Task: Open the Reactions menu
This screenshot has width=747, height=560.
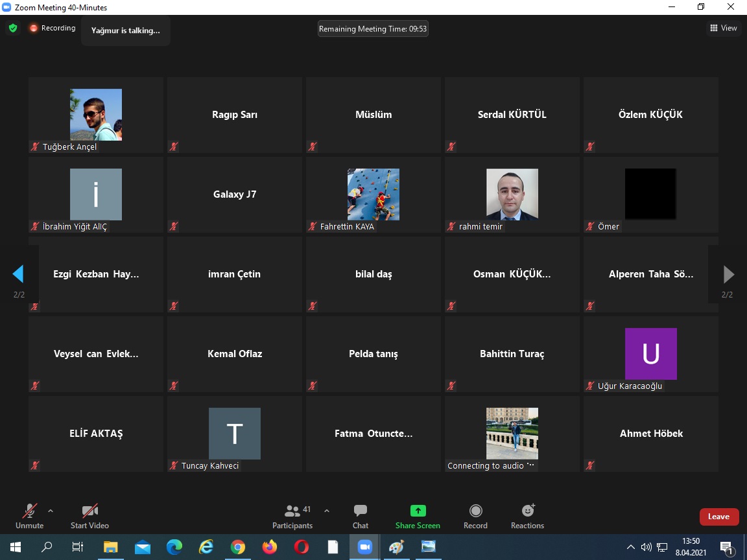Action: [x=527, y=516]
